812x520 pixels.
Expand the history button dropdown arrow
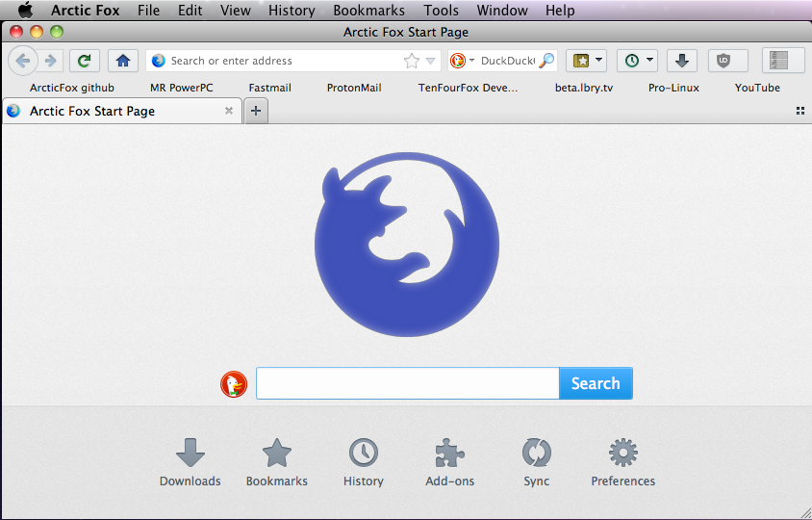(x=649, y=60)
